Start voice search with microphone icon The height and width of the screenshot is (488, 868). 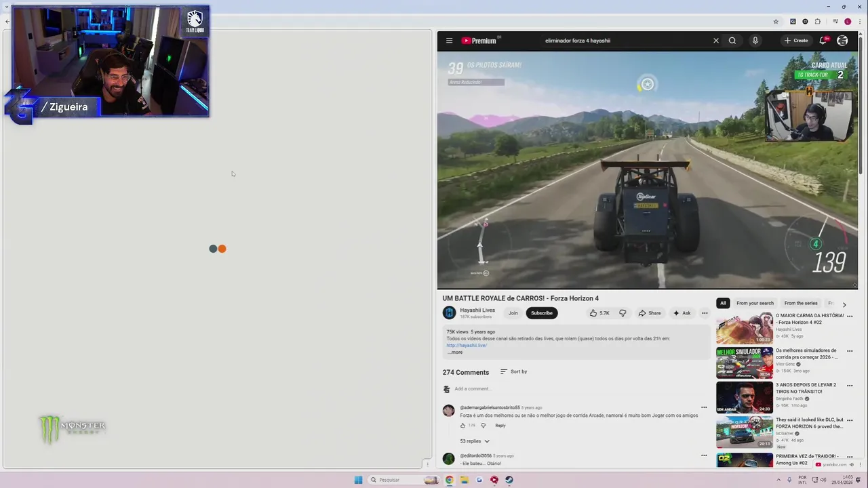[x=755, y=41]
